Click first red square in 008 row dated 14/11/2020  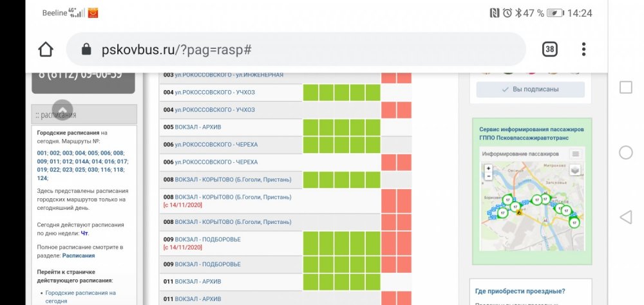(388, 201)
